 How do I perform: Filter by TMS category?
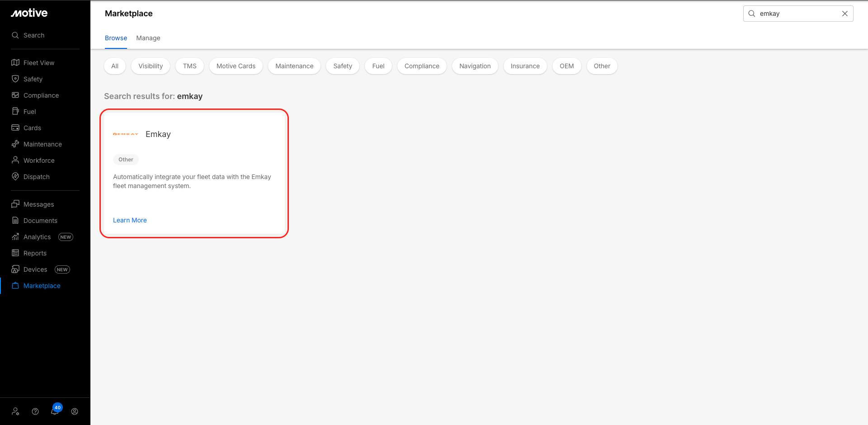(190, 66)
